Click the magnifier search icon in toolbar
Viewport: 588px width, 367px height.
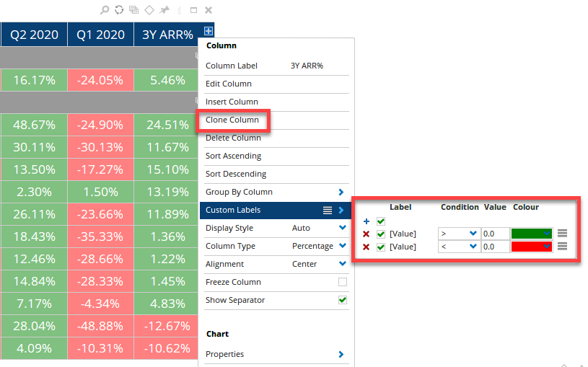(105, 10)
